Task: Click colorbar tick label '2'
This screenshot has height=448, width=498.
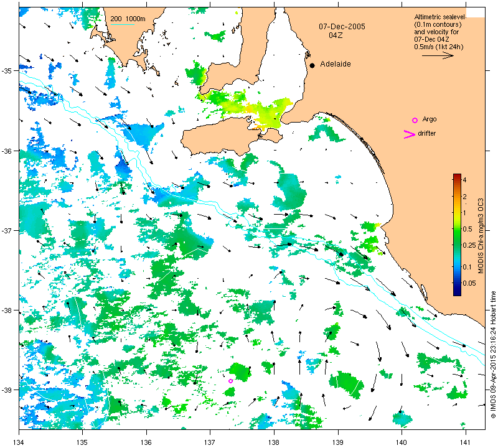Action: coord(465,197)
